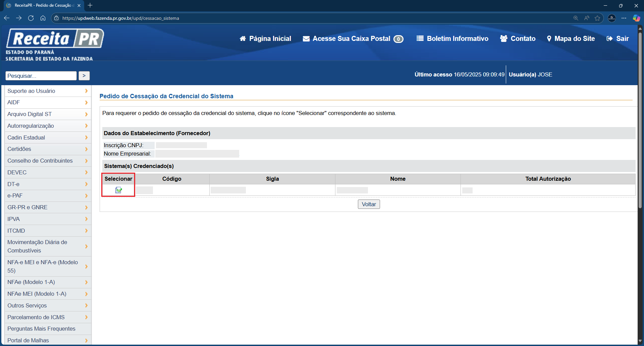Close the ReceitaPR tab
The width and height of the screenshot is (644, 346).
[79, 5]
